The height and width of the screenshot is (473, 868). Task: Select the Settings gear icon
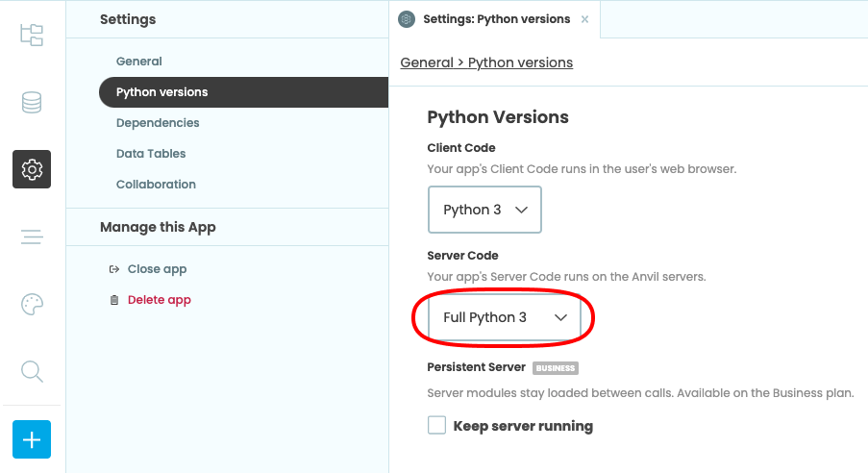[x=32, y=169]
